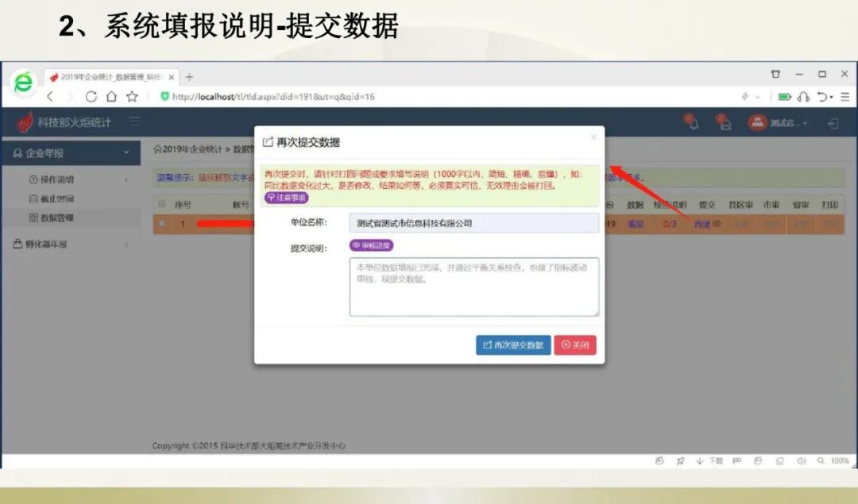
Task: Open the 测试省 user account dropdown
Action: (778, 123)
